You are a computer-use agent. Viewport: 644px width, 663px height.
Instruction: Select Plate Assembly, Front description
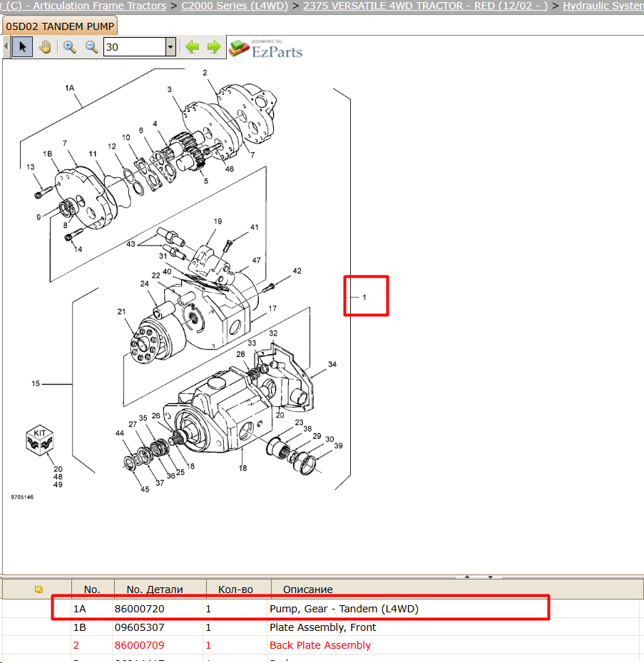pos(322,627)
